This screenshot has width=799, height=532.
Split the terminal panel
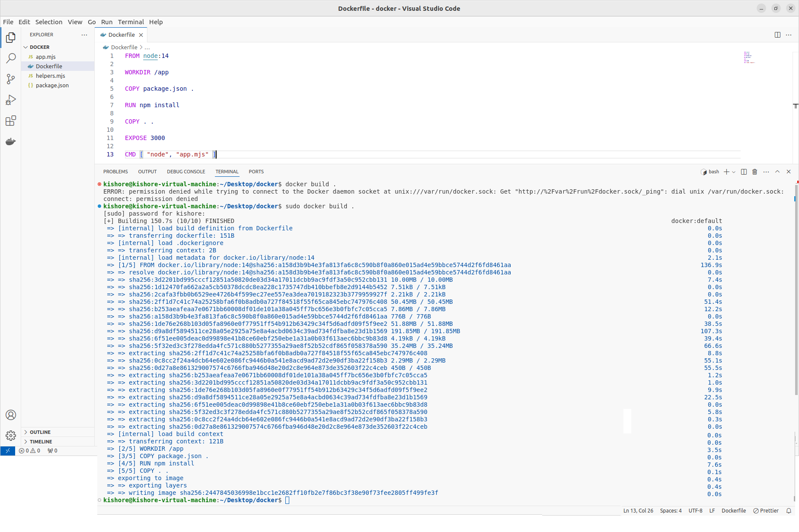744,172
